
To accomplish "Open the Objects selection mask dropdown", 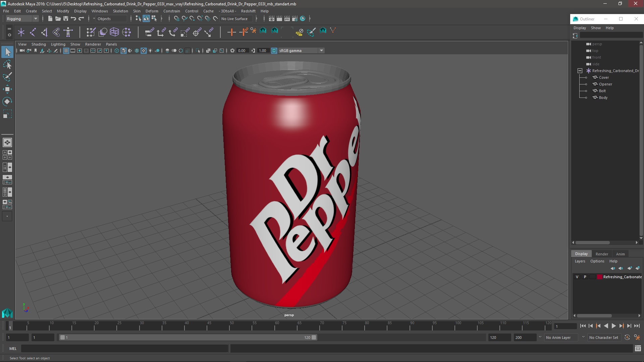I will [111, 19].
